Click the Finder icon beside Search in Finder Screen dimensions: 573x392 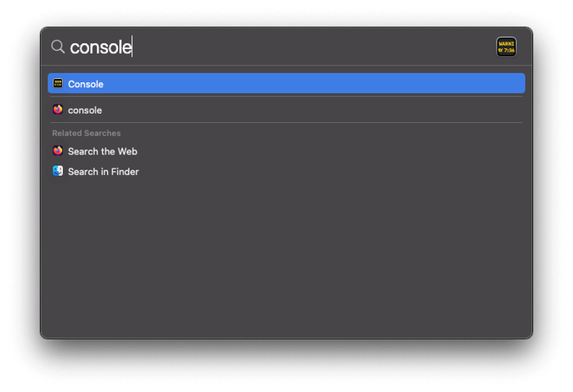(x=58, y=171)
